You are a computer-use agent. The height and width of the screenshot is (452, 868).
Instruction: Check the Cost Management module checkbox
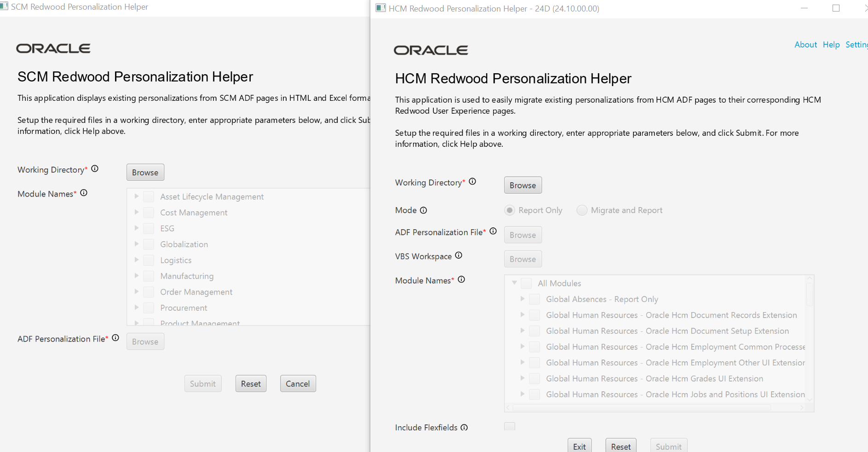pyautogui.click(x=148, y=212)
